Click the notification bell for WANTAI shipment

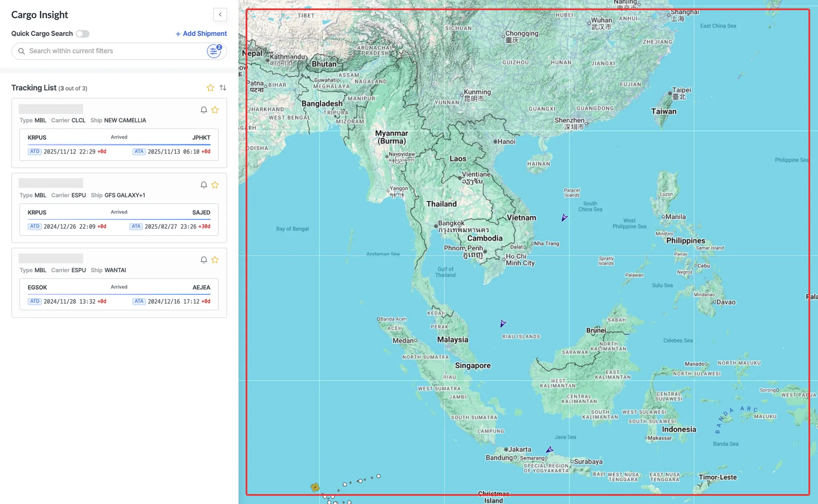[204, 260]
